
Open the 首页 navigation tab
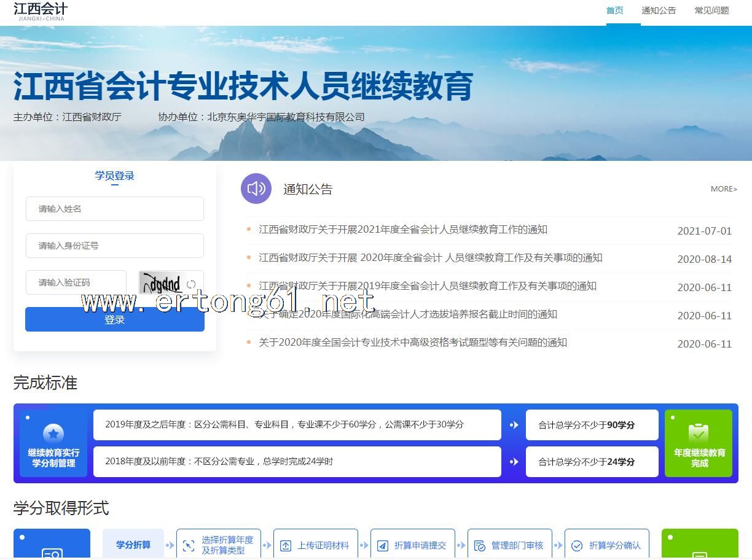[x=614, y=10]
